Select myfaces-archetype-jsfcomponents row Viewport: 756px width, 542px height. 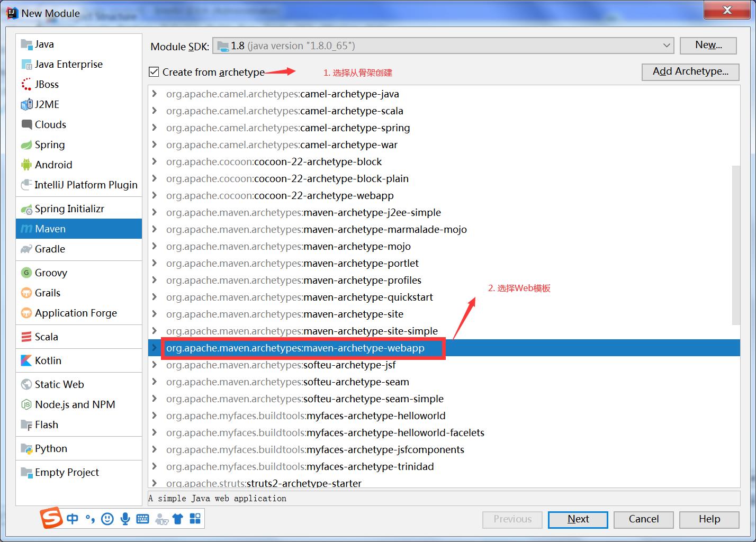[444, 449]
